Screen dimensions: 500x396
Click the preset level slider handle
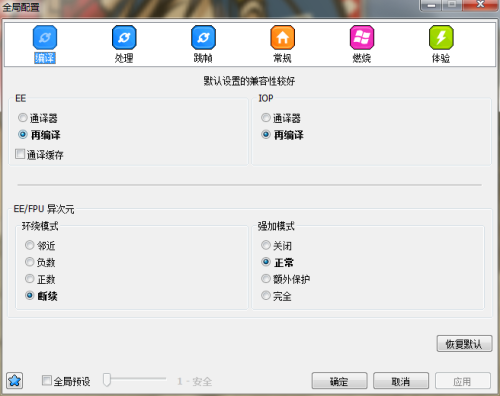pyautogui.click(x=107, y=380)
